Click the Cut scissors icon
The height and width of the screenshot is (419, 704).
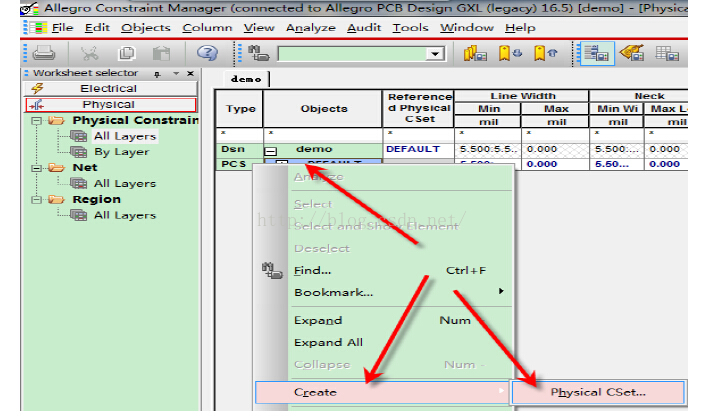[90, 53]
